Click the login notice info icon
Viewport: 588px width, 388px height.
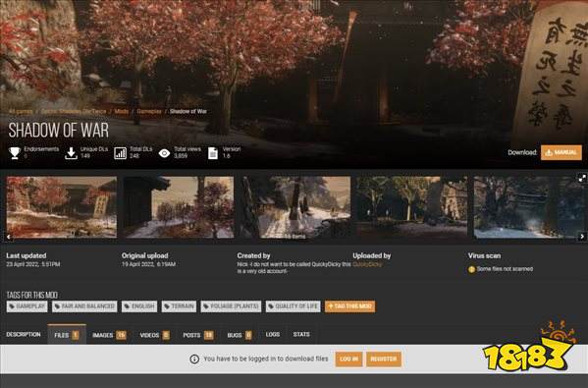pos(194,360)
